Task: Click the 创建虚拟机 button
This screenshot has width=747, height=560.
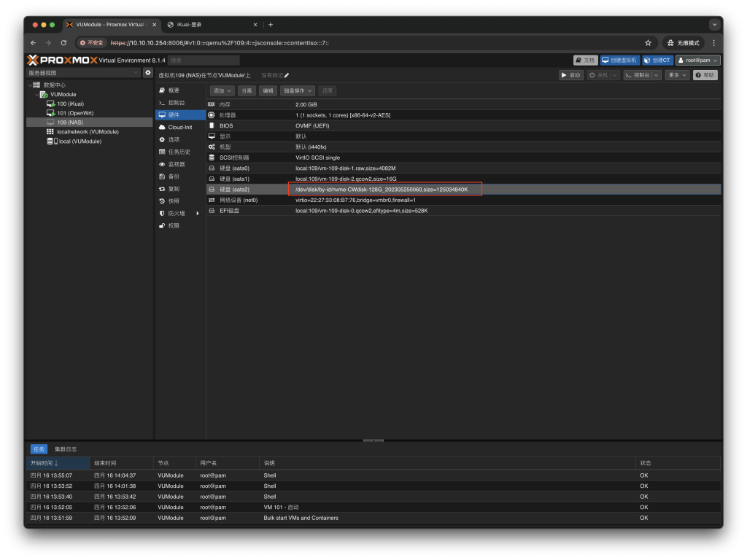Action: tap(619, 60)
